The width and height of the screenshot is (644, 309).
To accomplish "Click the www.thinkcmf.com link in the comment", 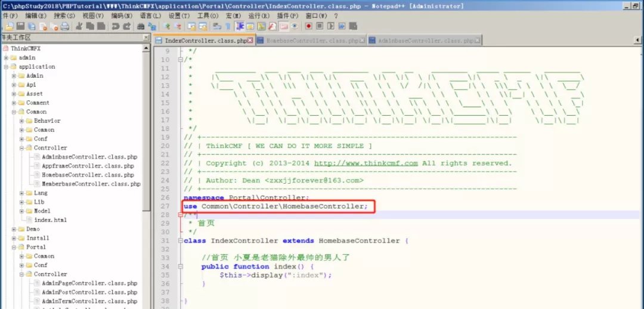I will tap(366, 163).
